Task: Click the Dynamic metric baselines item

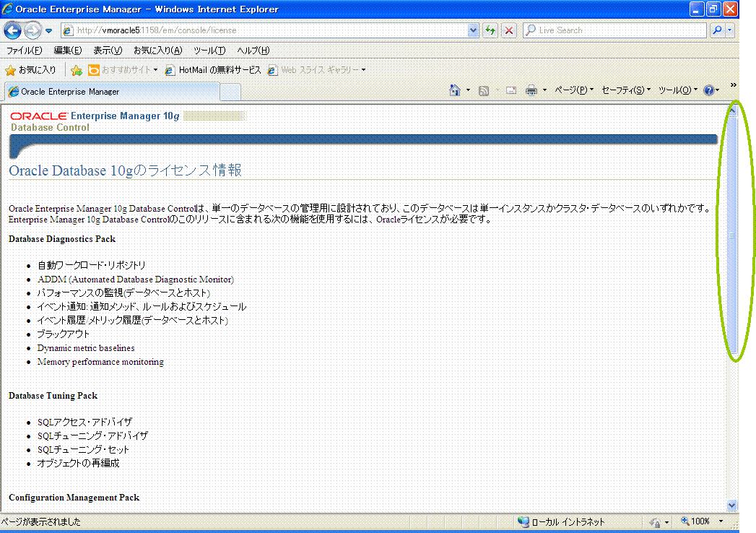Action: point(86,348)
